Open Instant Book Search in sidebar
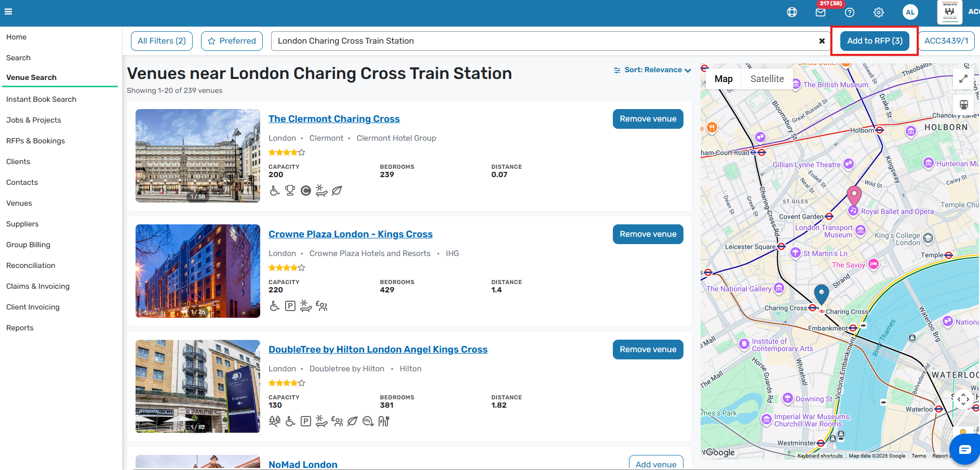 pyautogui.click(x=41, y=99)
